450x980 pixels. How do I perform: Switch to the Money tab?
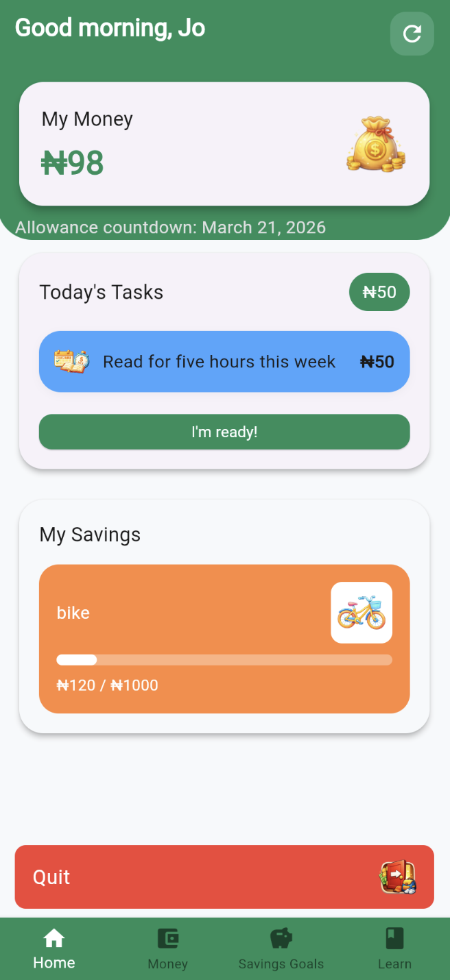167,949
